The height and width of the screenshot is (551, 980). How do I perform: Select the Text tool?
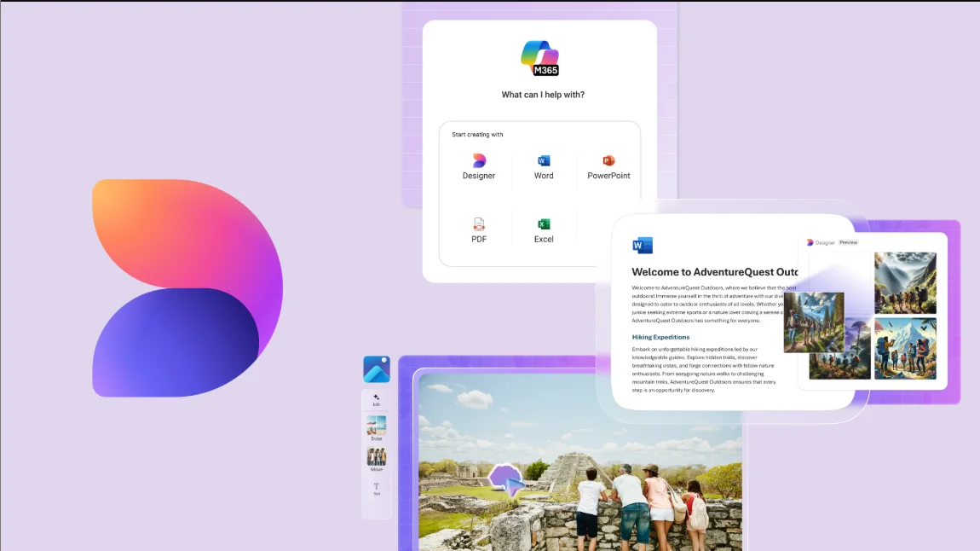point(377,489)
